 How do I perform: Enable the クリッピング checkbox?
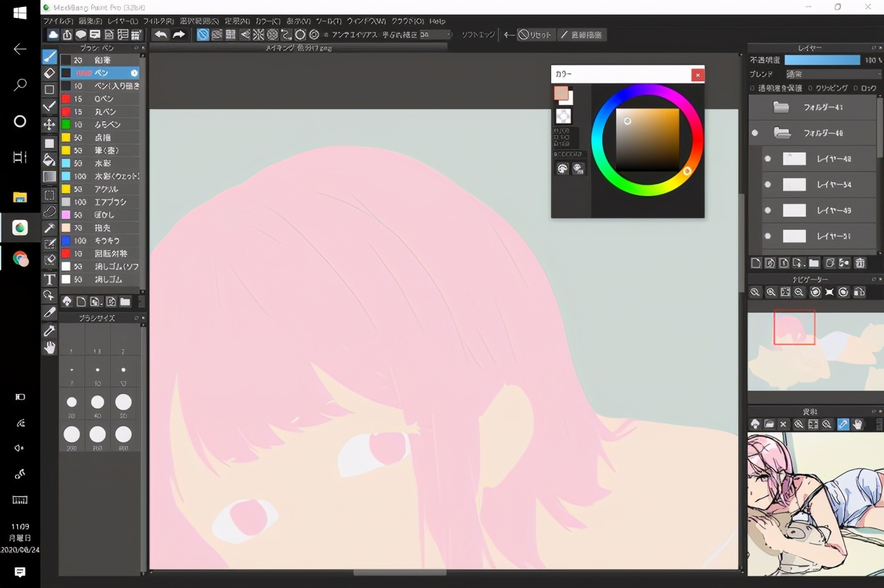(x=810, y=88)
